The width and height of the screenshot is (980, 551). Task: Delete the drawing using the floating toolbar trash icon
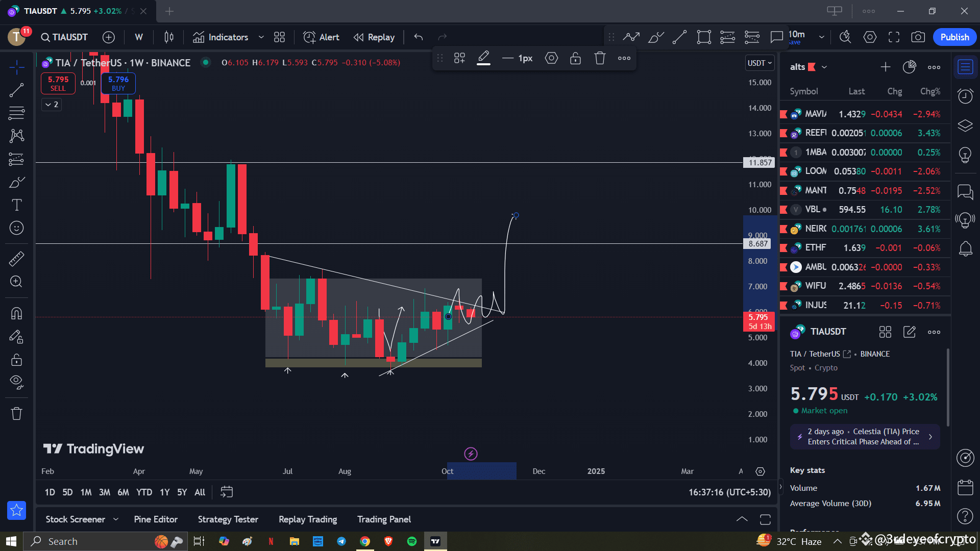tap(600, 58)
